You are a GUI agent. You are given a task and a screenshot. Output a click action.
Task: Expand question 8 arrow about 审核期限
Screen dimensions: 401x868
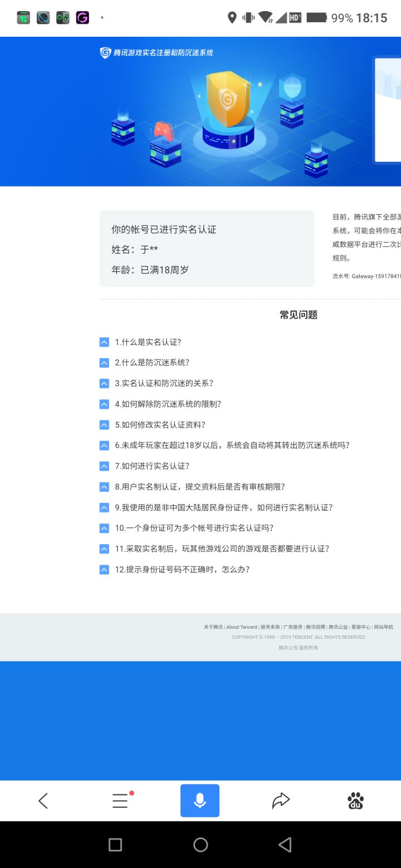(104, 487)
